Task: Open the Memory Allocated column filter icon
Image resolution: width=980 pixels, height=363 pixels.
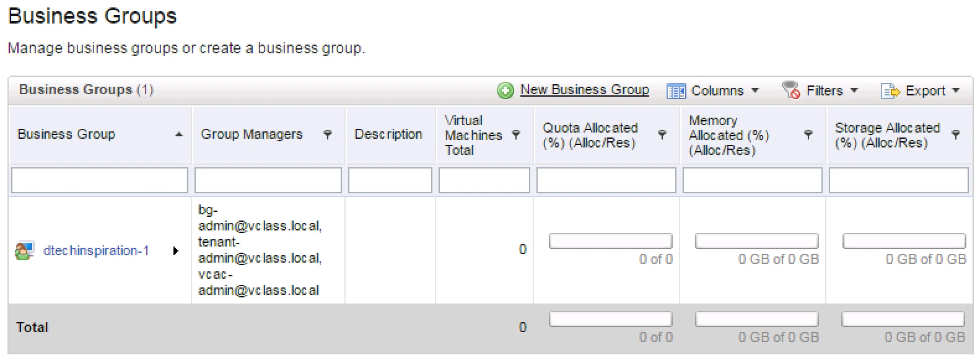Action: [x=808, y=134]
